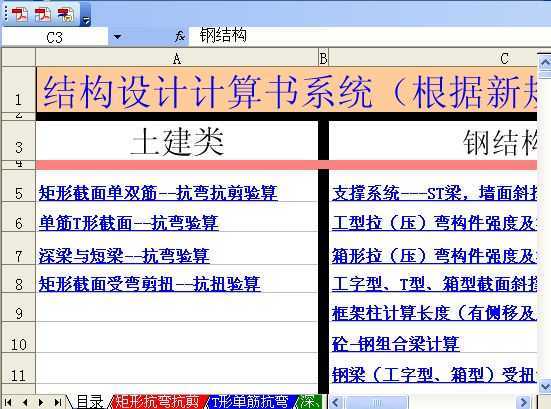Open link 工型拉（压）弯构件强度
The image size is (551, 409).
click(434, 223)
